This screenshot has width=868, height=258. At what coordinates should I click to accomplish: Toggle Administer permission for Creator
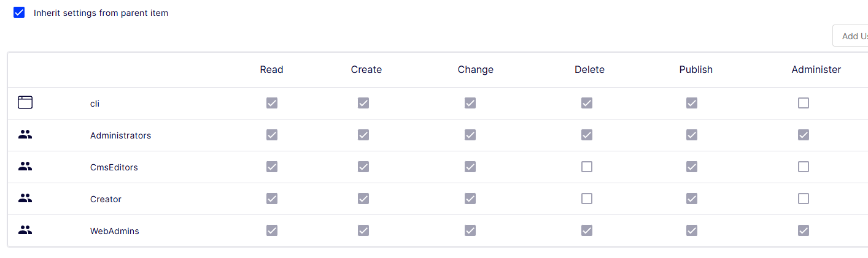pyautogui.click(x=803, y=199)
